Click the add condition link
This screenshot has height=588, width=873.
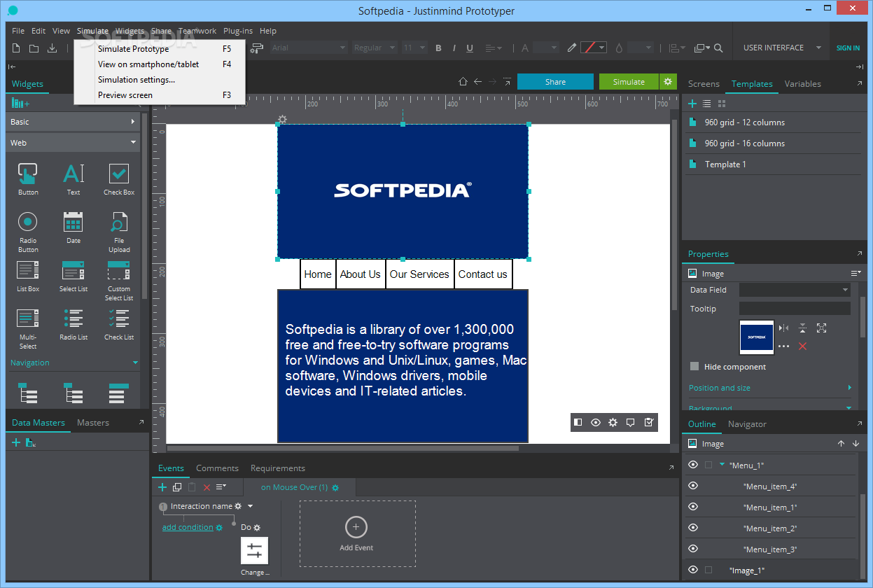pyautogui.click(x=188, y=527)
